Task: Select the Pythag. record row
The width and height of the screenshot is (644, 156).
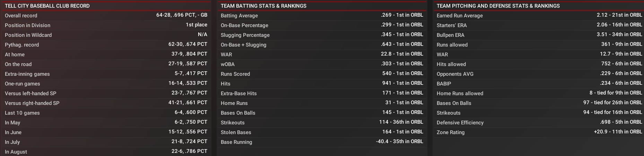Action: (106, 45)
